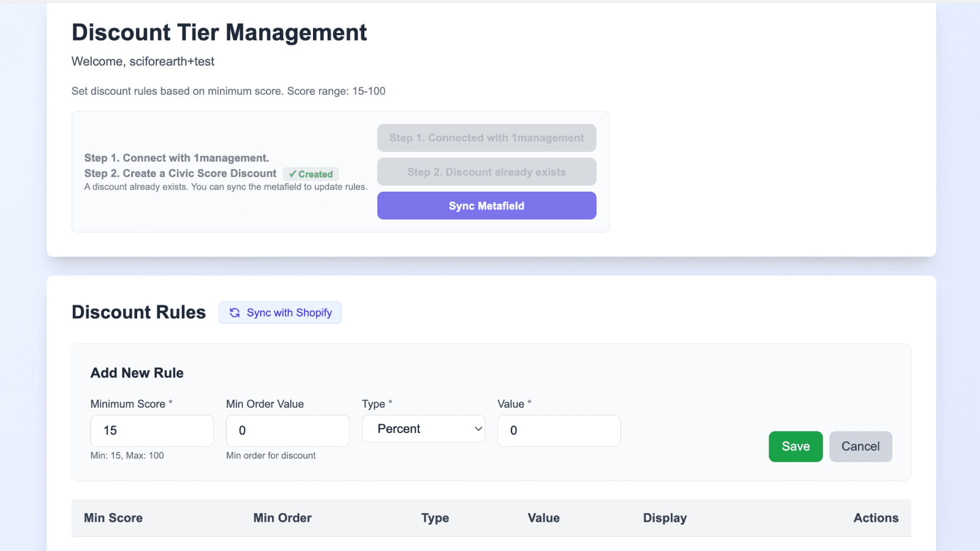Save the new discount rule

tap(796, 446)
